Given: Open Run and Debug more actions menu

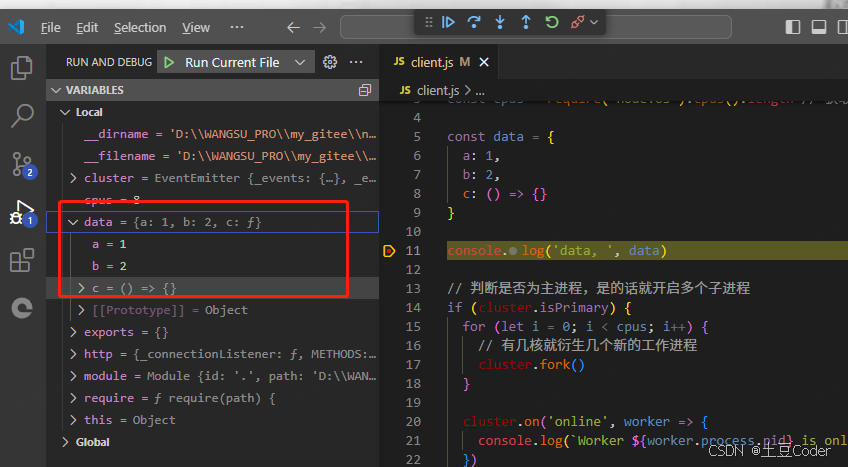Looking at the screenshot, I should 356,62.
